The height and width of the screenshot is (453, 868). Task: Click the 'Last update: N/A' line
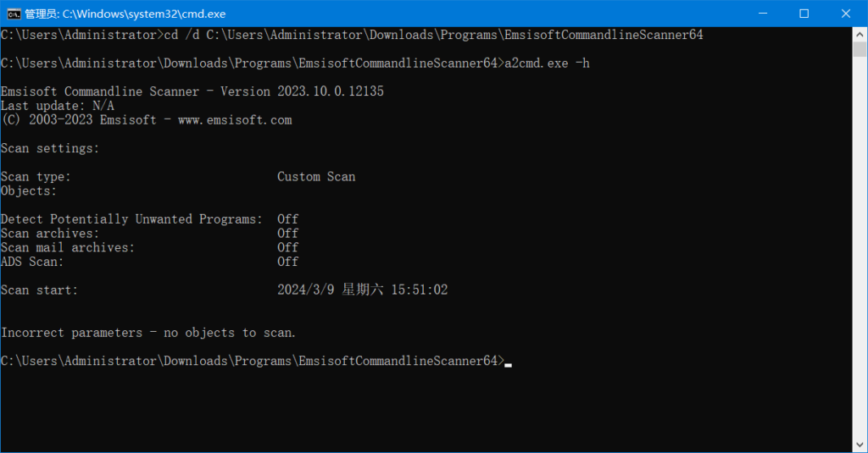[58, 106]
